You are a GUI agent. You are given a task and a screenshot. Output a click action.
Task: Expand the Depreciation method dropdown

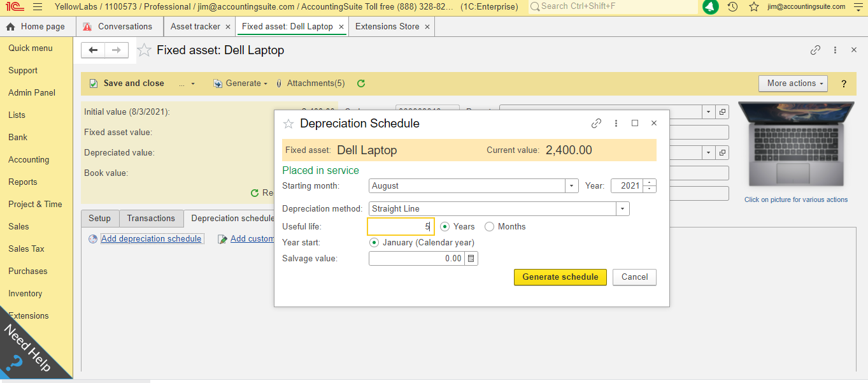623,209
